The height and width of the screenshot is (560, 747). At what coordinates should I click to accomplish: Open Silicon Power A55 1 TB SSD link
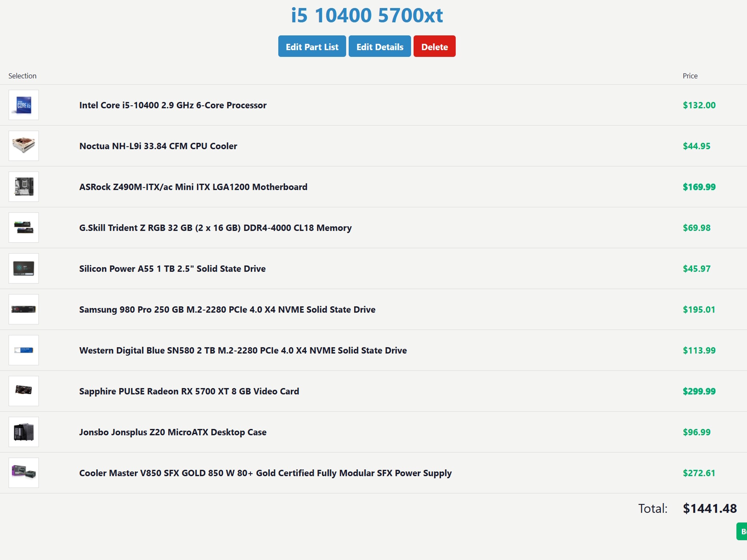(173, 269)
